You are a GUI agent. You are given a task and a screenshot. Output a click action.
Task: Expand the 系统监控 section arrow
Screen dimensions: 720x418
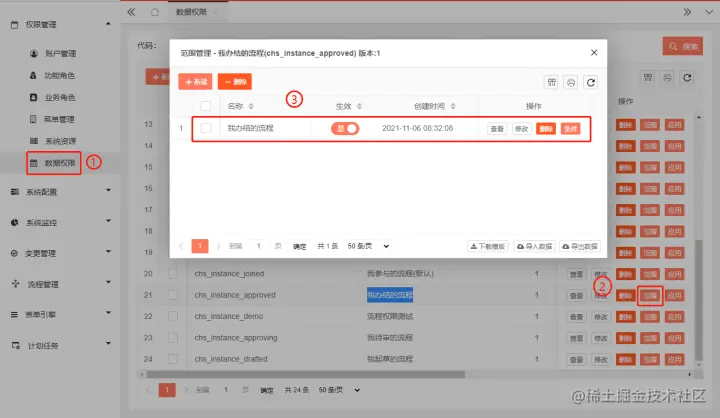point(108,221)
